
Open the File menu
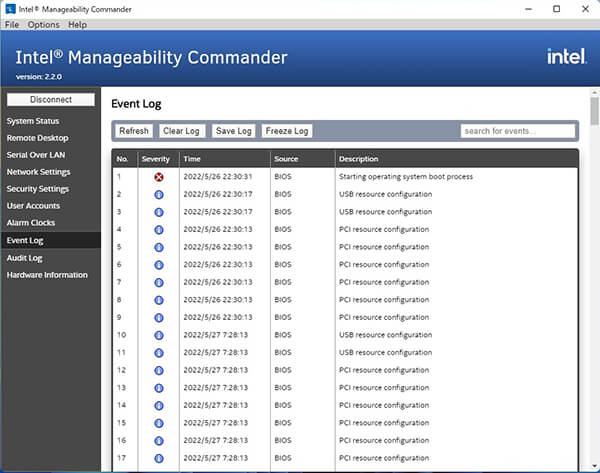12,24
